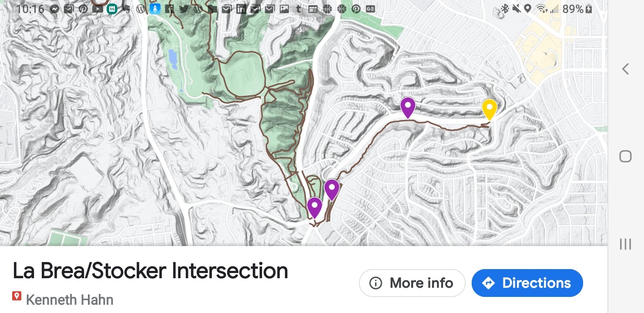The width and height of the screenshot is (644, 313).
Task: Click the More info button
Action: (412, 283)
